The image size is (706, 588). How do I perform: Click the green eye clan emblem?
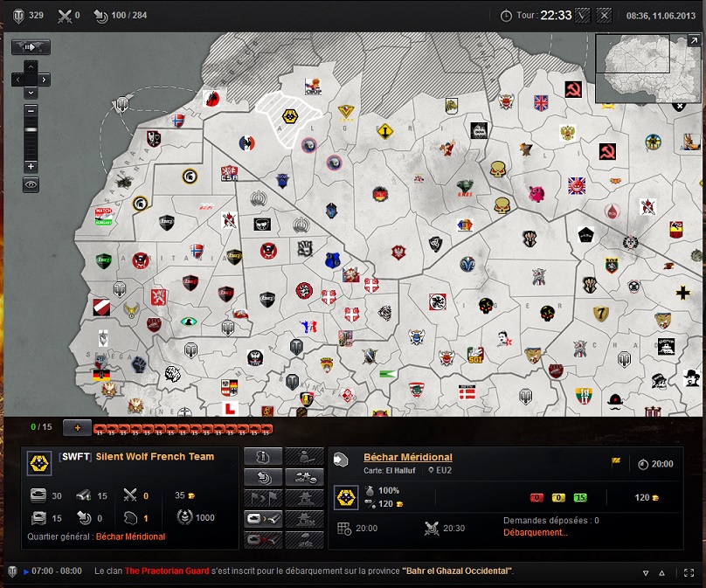pyautogui.click(x=189, y=321)
